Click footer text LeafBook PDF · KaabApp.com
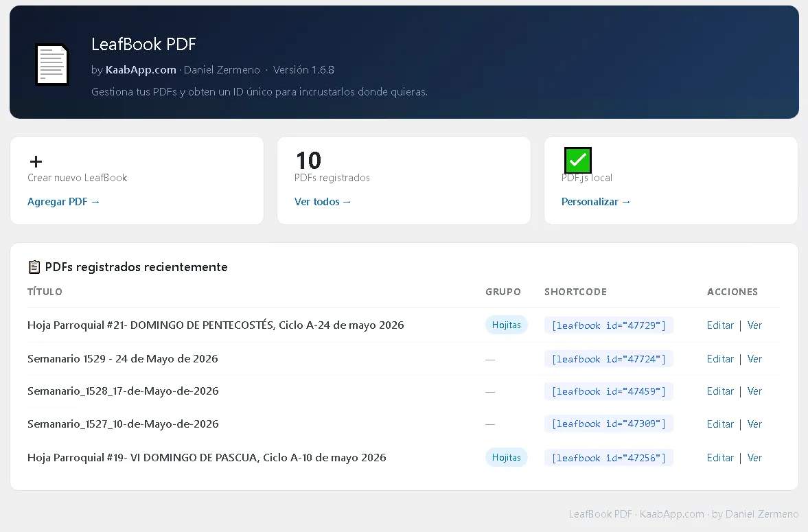 [x=636, y=514]
